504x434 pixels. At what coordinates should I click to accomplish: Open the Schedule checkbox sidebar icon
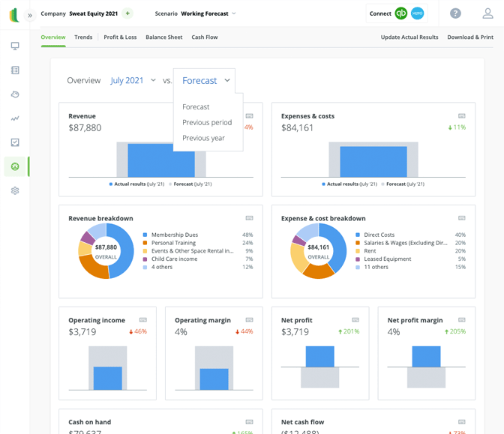(15, 142)
